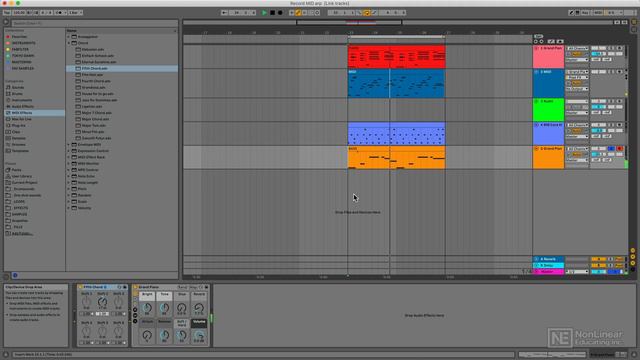This screenshot has height=360, width=640.
Task: Expand the Velocity folder
Action: pos(69,208)
